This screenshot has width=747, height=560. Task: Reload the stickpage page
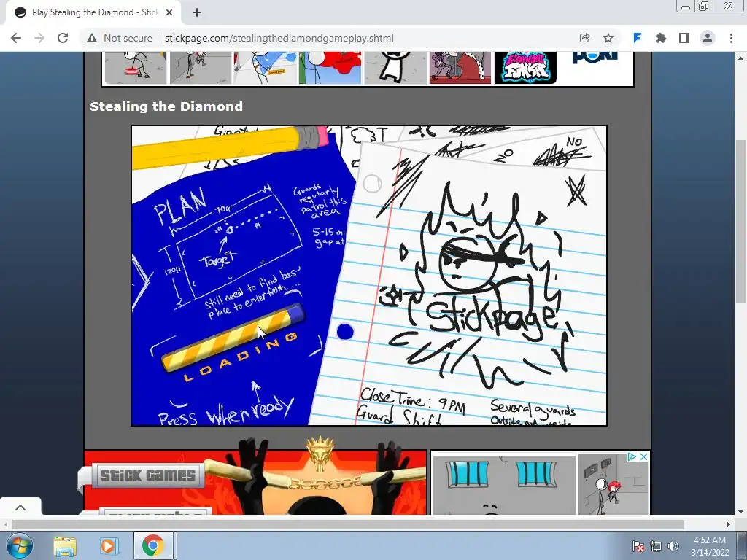point(63,38)
